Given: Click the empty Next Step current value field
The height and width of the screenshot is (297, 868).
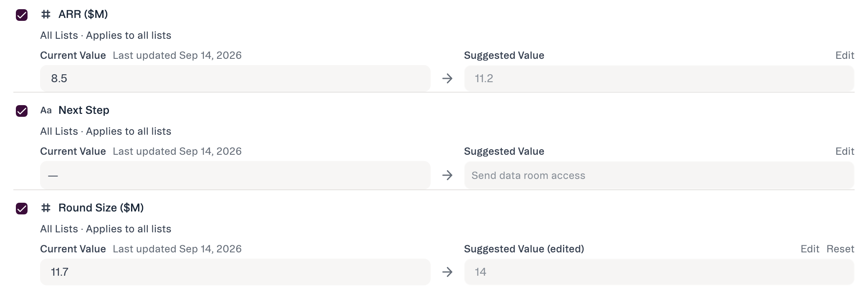Looking at the screenshot, I should pos(235,175).
